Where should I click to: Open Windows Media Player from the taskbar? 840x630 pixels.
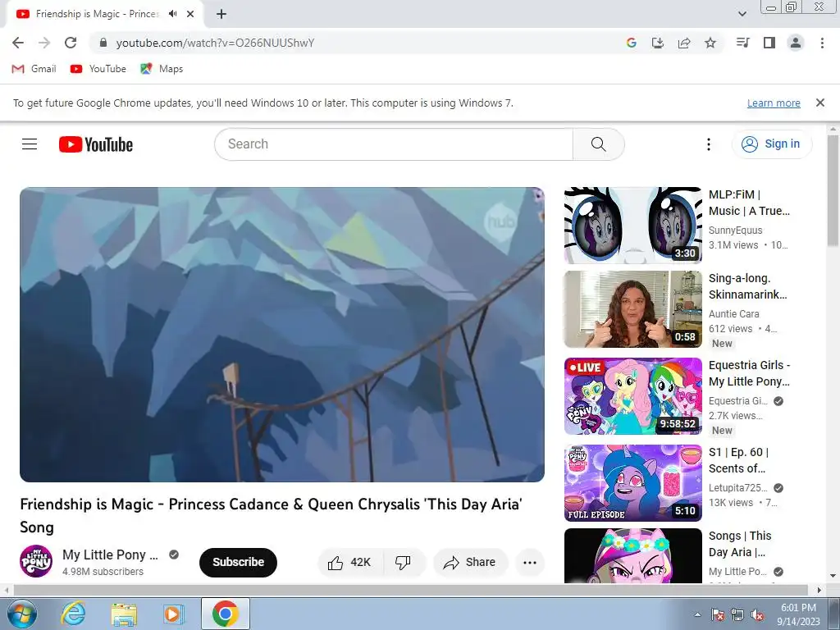(x=173, y=614)
